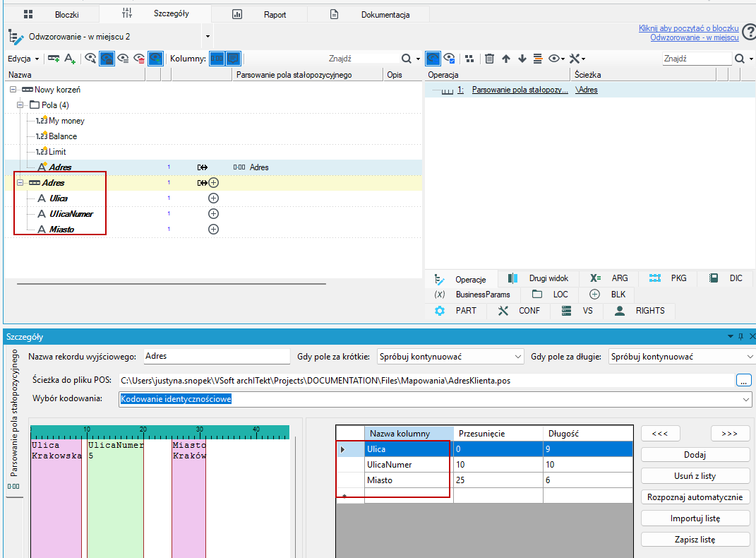Click the circled plus icon in the UlicaNumer row
Screen dimensions: 756x558
[213, 213]
